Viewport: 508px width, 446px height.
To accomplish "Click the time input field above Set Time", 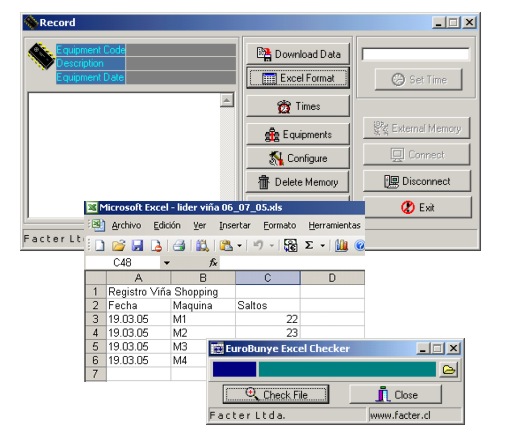I will (415, 54).
